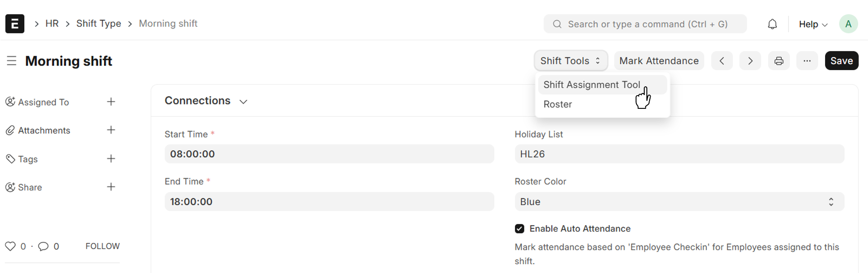Click the Start Time input field

point(329,154)
